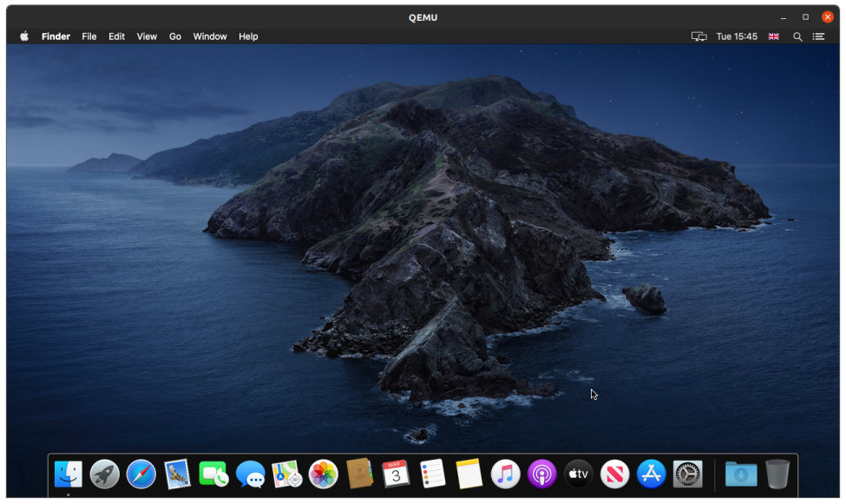Open the Messages app in the dock
This screenshot has height=504, width=846.
pyautogui.click(x=251, y=474)
